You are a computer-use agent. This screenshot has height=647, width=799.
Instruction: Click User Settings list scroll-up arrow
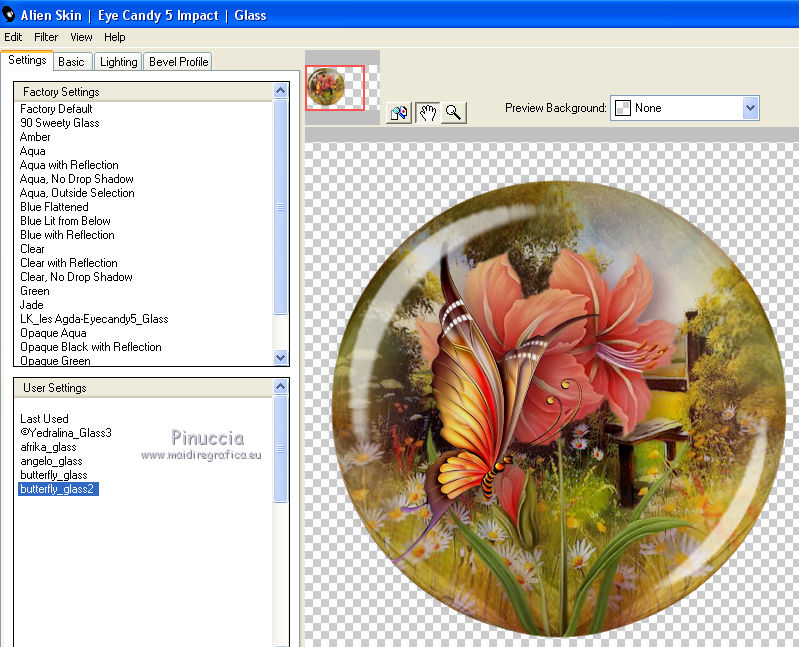point(280,387)
